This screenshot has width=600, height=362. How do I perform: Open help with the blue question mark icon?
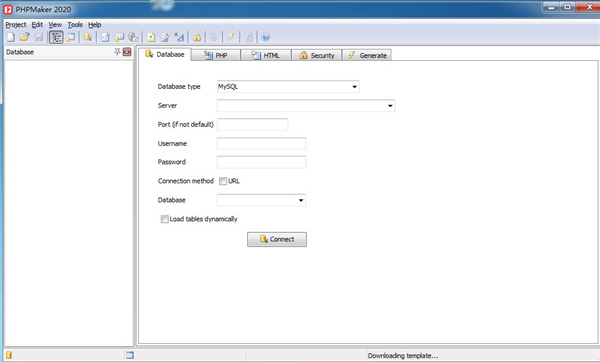(x=266, y=37)
